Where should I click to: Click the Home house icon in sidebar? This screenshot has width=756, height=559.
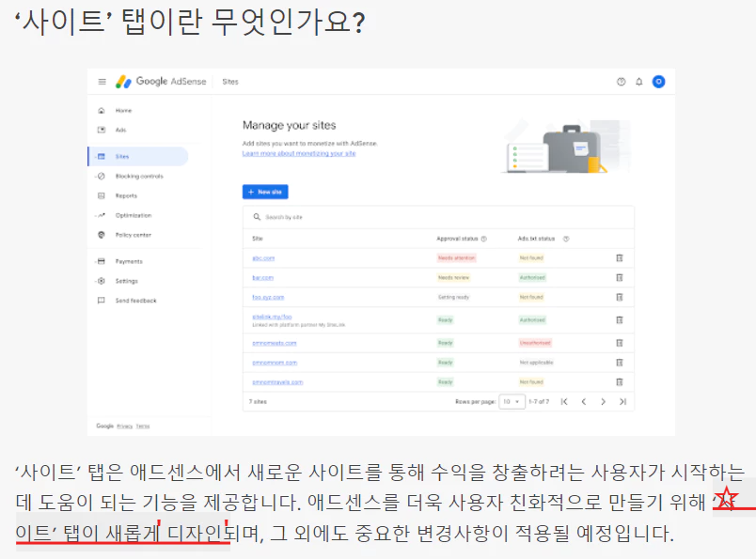[102, 111]
